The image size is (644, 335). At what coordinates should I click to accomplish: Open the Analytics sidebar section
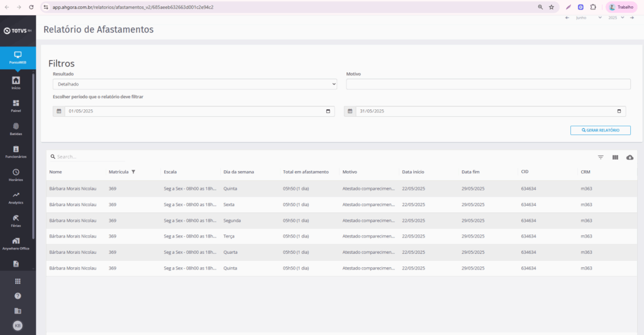coord(16,197)
